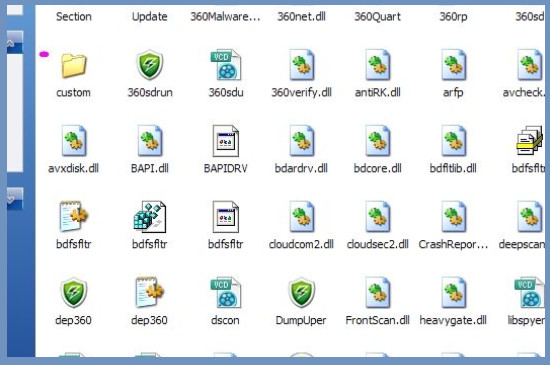Open the custom folder icon

(x=74, y=65)
